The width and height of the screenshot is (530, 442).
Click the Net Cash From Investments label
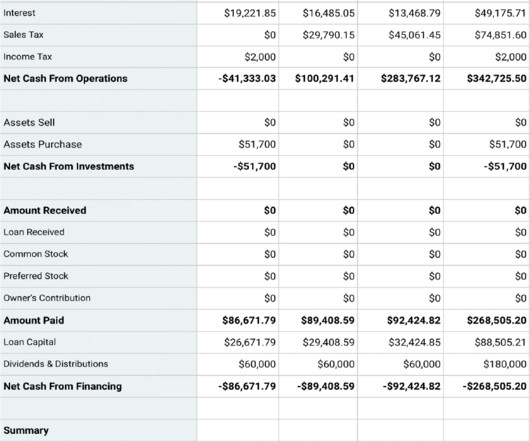69,166
